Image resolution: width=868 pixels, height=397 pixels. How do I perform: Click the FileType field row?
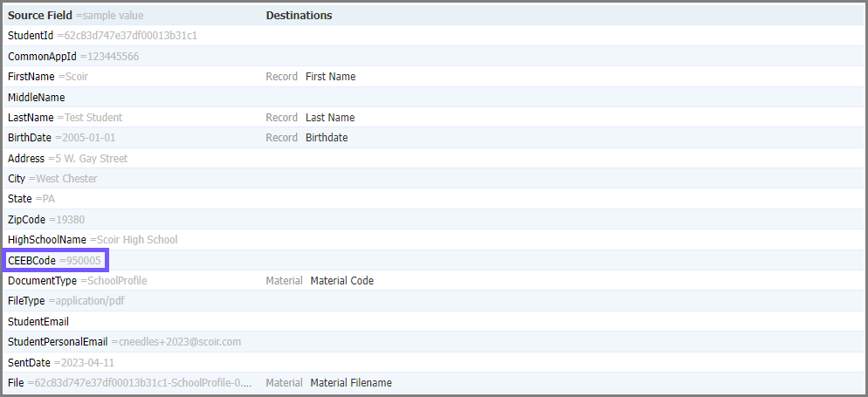click(x=433, y=301)
